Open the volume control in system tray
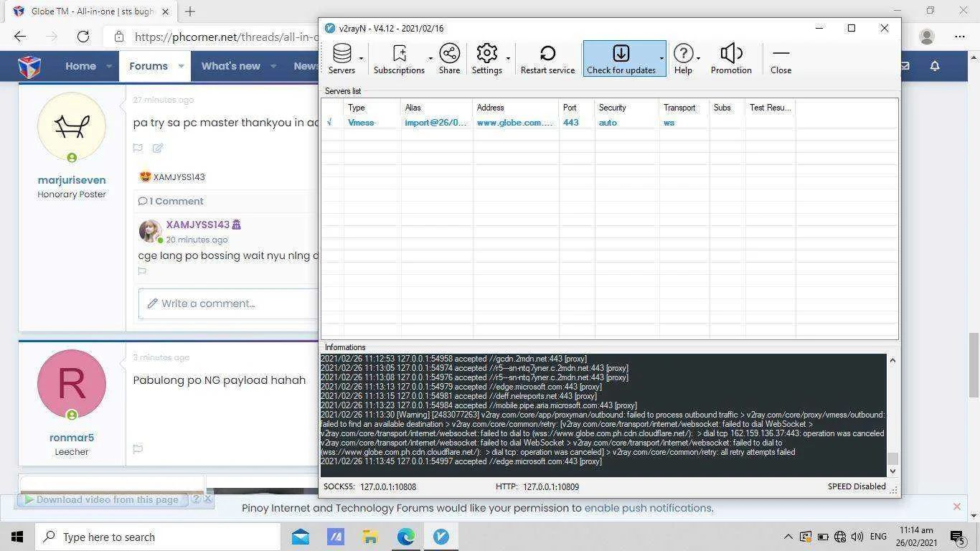 (x=857, y=537)
